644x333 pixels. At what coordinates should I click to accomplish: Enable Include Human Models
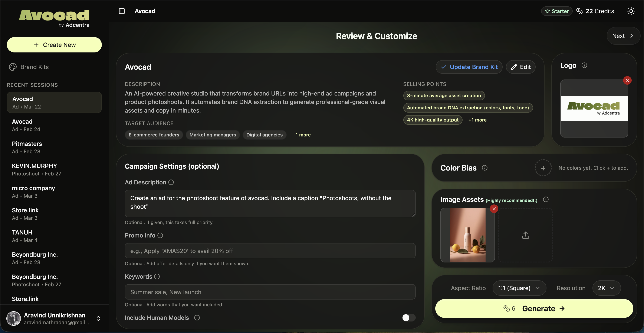pyautogui.click(x=408, y=318)
